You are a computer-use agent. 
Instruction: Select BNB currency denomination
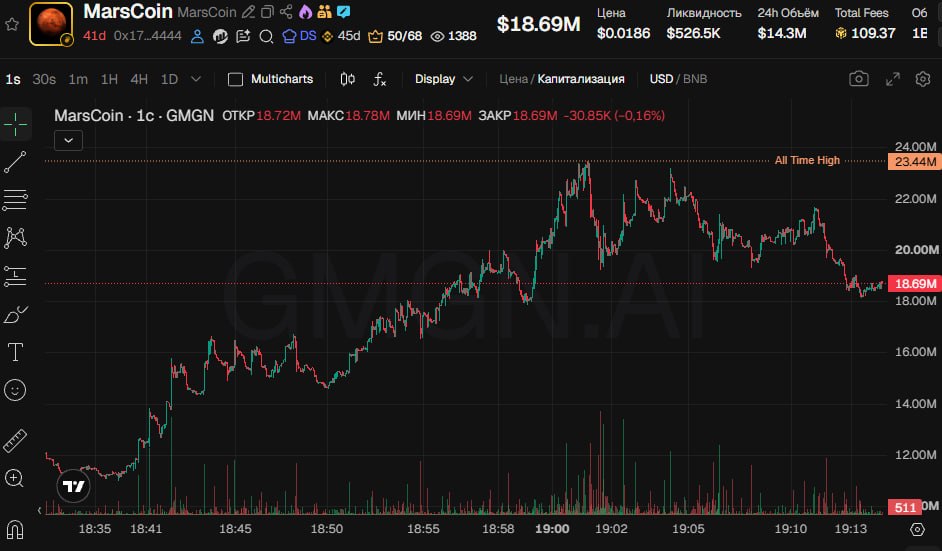[x=695, y=79]
